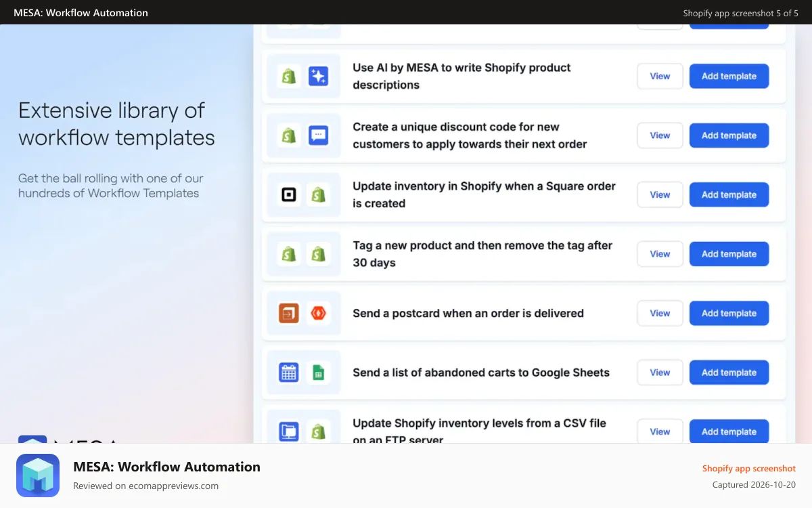Image resolution: width=812 pixels, height=508 pixels.
Task: Click the FTP server icon in the CSV row
Action: click(x=289, y=431)
